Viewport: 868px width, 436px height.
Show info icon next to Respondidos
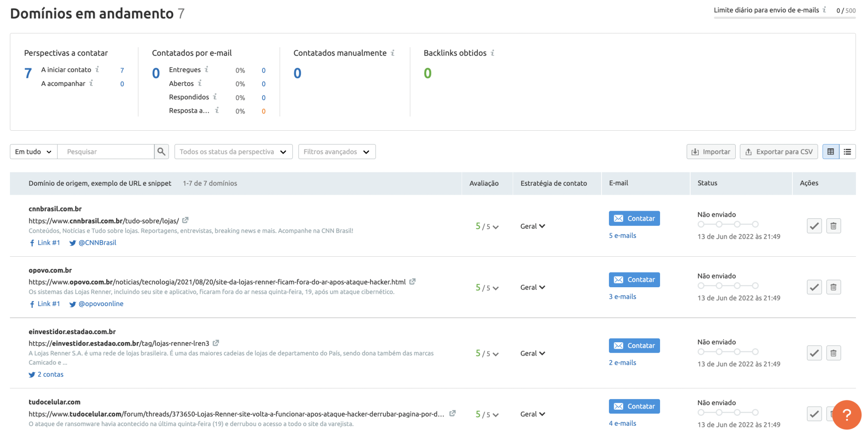(x=215, y=97)
